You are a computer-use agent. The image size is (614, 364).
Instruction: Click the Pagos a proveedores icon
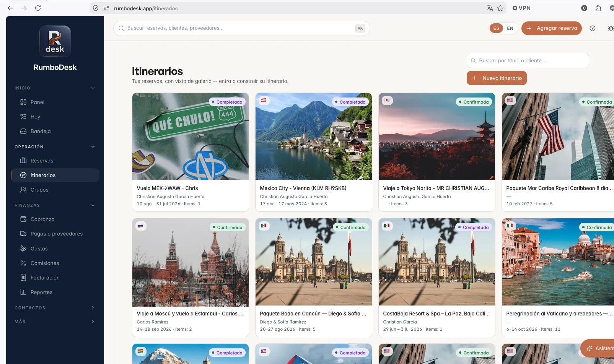point(23,234)
